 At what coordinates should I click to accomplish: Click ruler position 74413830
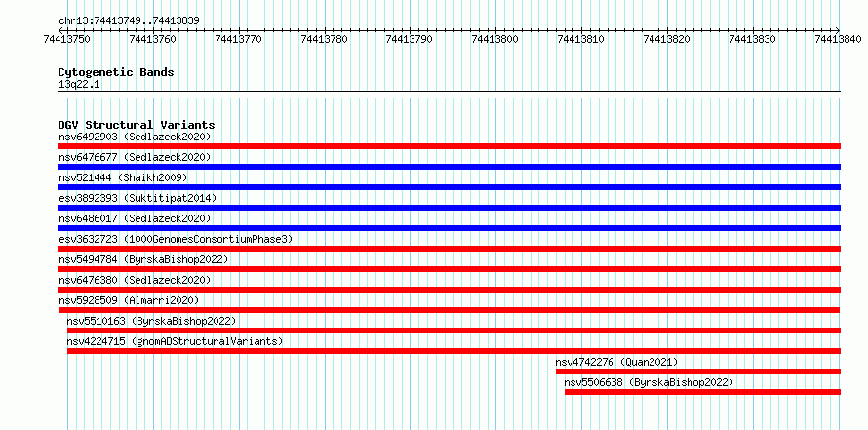pos(753,39)
